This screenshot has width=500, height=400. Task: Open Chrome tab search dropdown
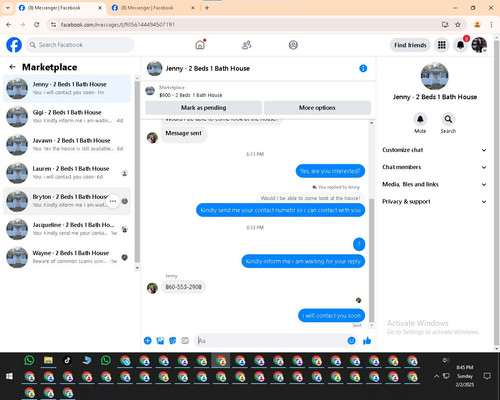point(7,8)
